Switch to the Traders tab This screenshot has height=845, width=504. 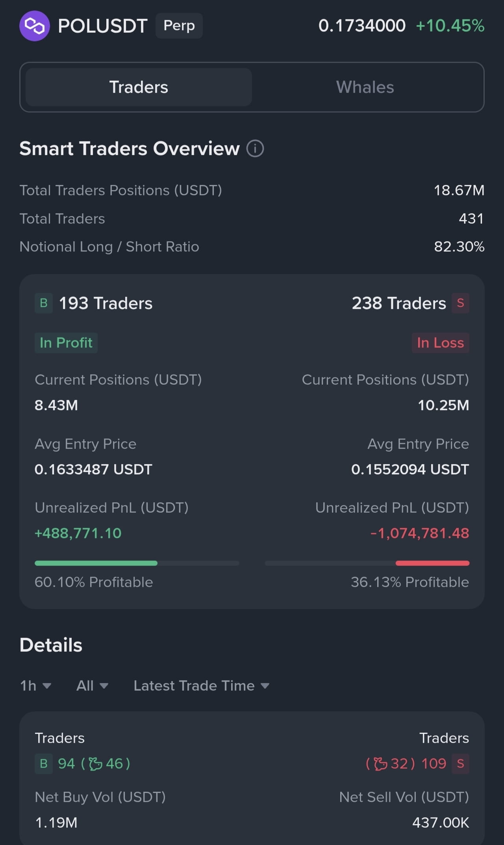139,87
